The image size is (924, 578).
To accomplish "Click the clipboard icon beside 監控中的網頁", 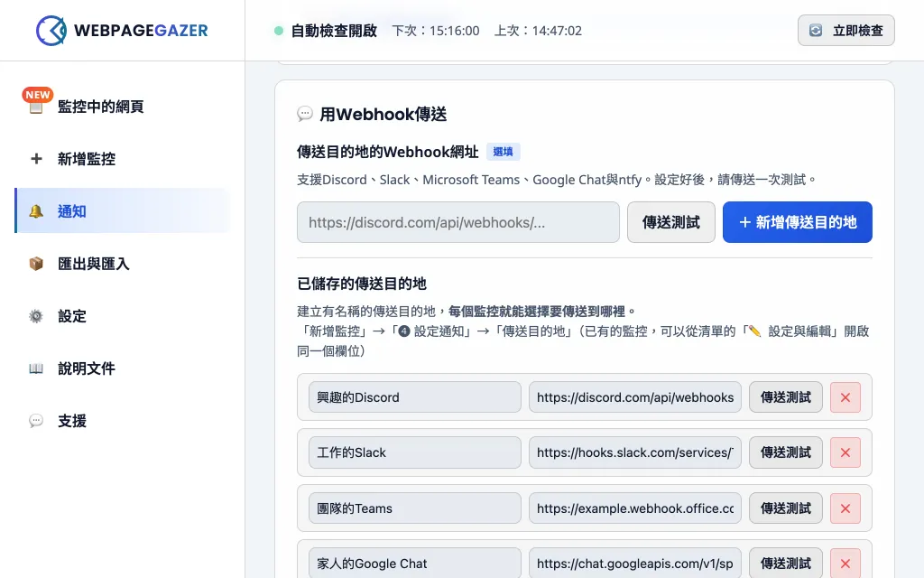I will tap(36, 107).
